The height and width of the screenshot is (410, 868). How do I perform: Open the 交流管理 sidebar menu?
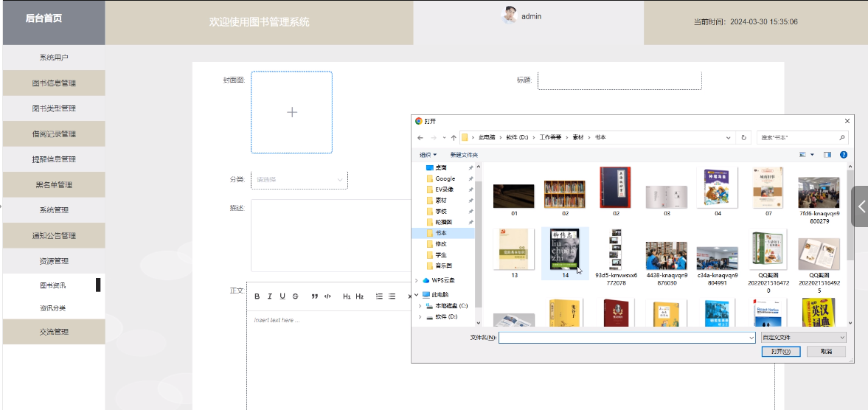(x=54, y=332)
